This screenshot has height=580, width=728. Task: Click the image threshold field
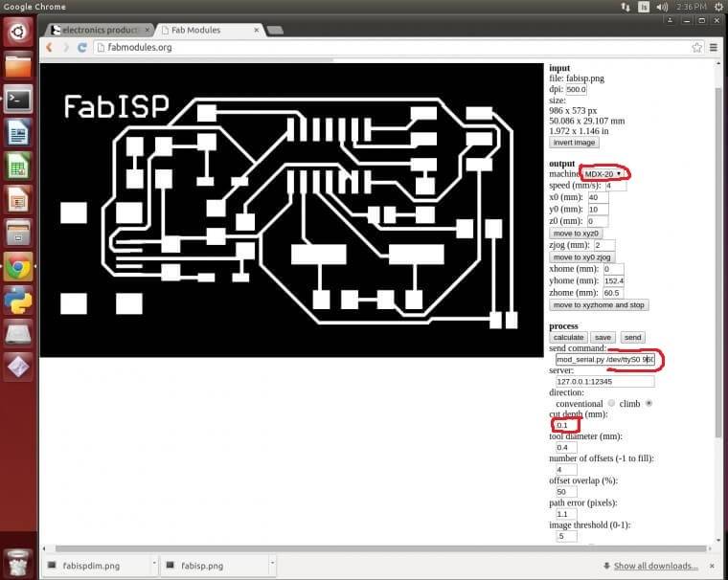[x=566, y=536]
